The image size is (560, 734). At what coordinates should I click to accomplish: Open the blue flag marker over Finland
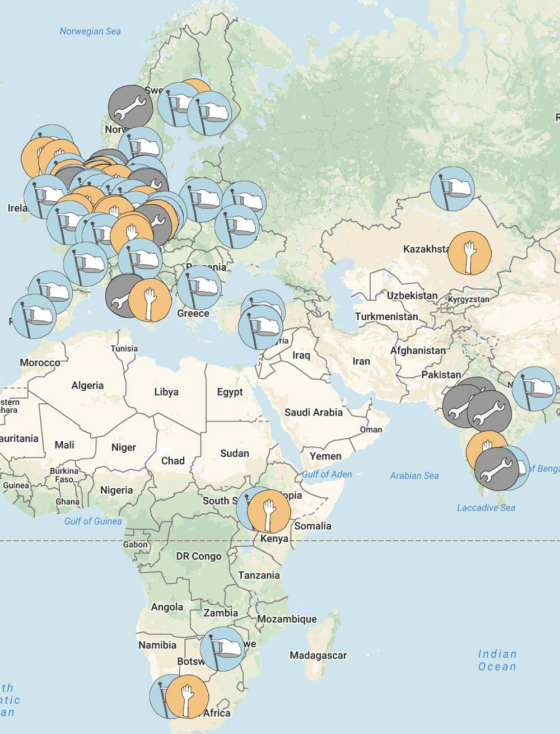(209, 114)
